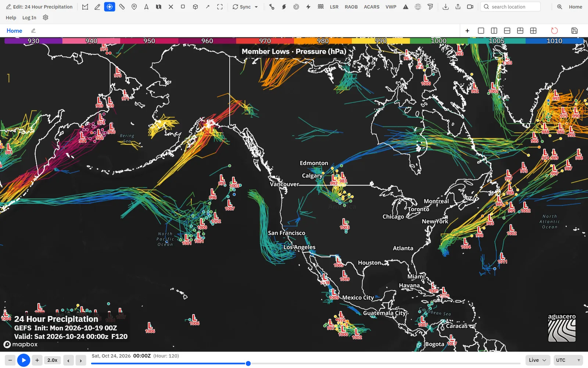Start video recording with camera icon
588x368 pixels.
click(470, 7)
